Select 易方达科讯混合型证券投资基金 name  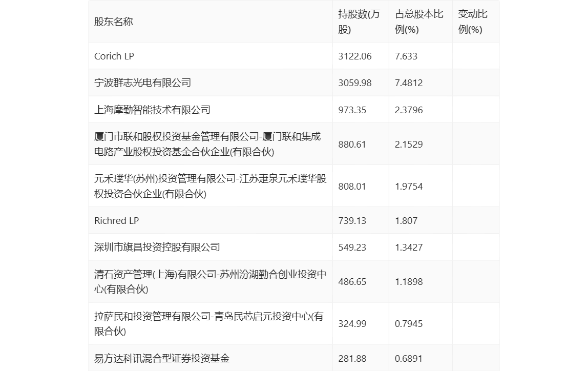pyautogui.click(x=162, y=359)
